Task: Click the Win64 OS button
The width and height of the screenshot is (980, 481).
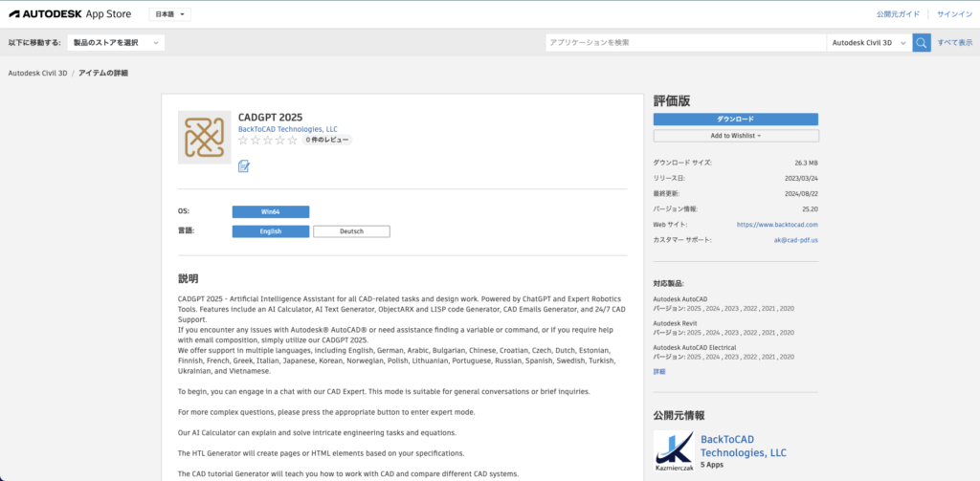Action: (x=270, y=211)
